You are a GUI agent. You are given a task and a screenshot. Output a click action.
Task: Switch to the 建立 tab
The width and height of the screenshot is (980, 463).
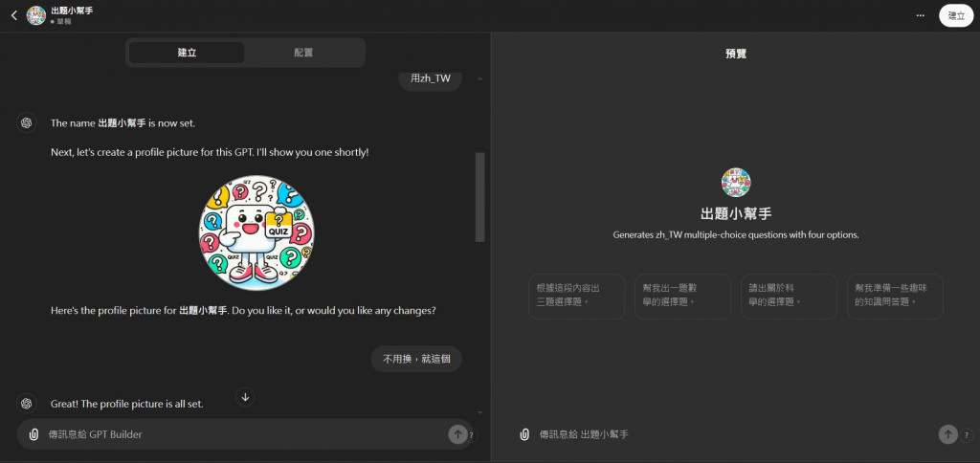point(187,53)
